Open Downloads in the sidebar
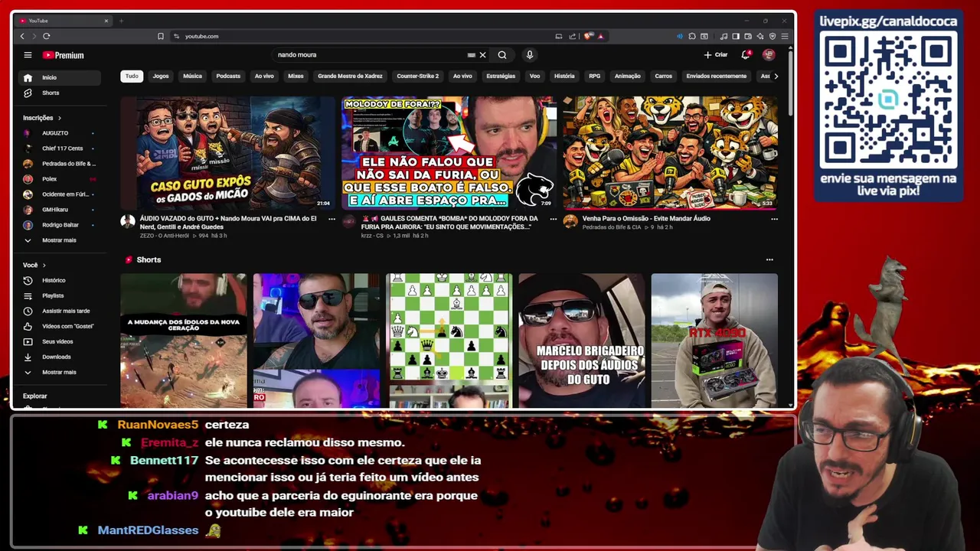 tap(60, 357)
